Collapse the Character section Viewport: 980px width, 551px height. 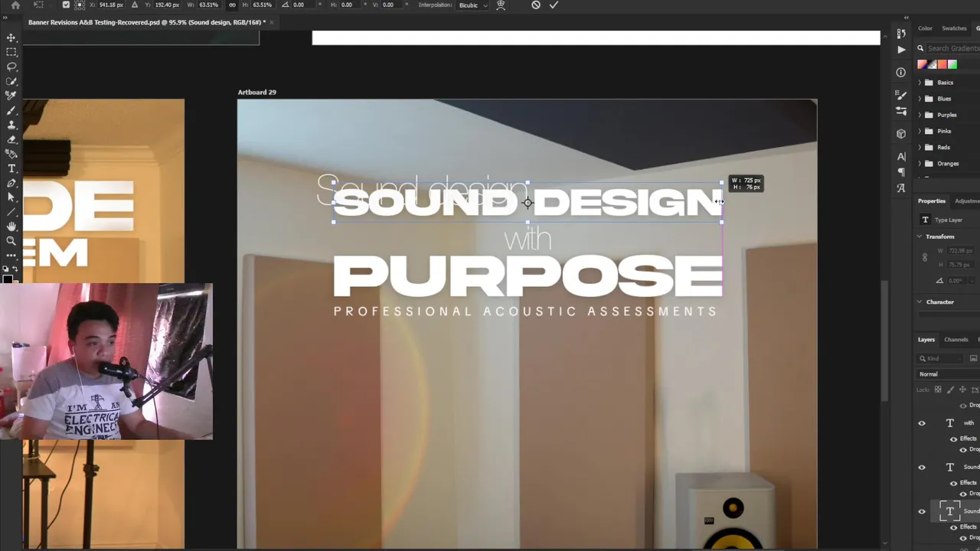click(x=920, y=302)
